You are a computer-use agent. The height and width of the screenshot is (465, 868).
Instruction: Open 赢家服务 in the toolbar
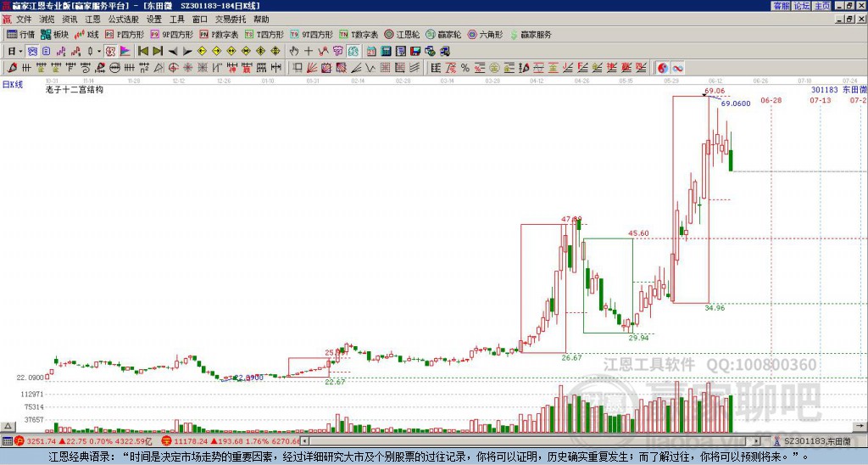point(530,34)
